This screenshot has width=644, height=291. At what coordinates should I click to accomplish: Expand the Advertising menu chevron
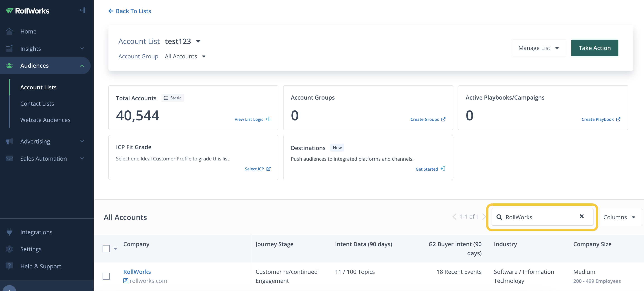pyautogui.click(x=82, y=141)
